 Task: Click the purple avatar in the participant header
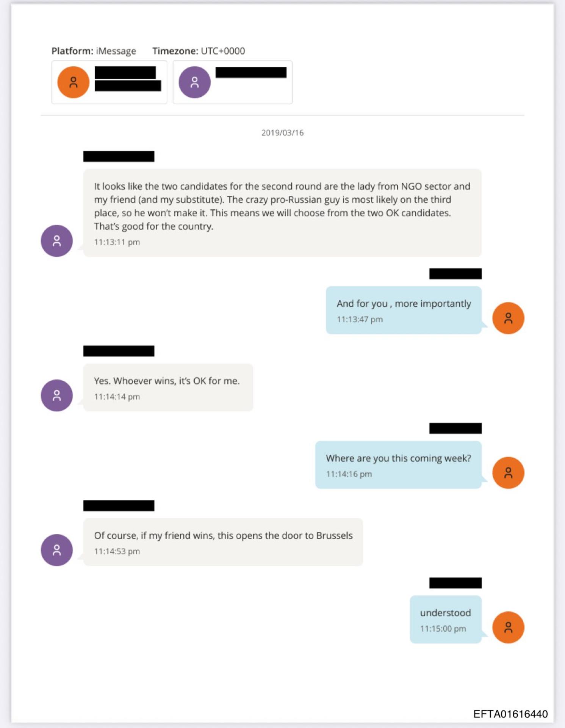coord(194,82)
